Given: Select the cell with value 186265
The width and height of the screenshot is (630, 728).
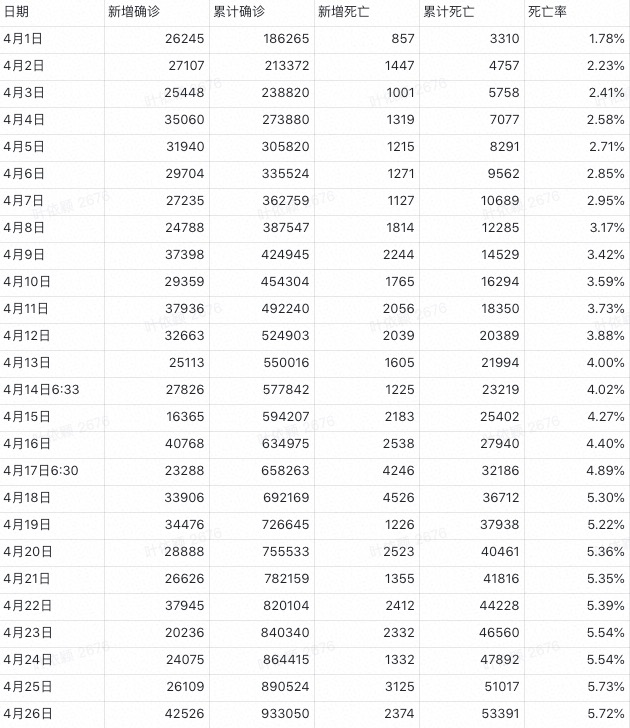Looking at the screenshot, I should 282,39.
